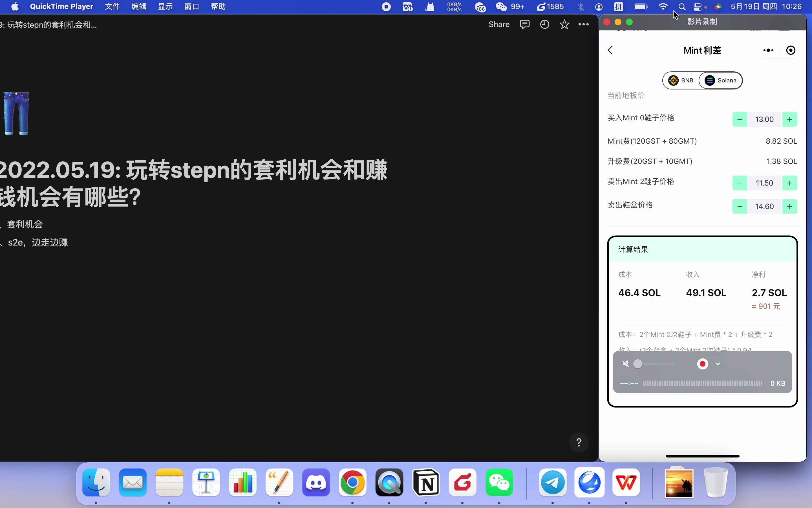Toggle the recording volume mute icon
Image resolution: width=812 pixels, height=508 pixels.
pos(625,364)
